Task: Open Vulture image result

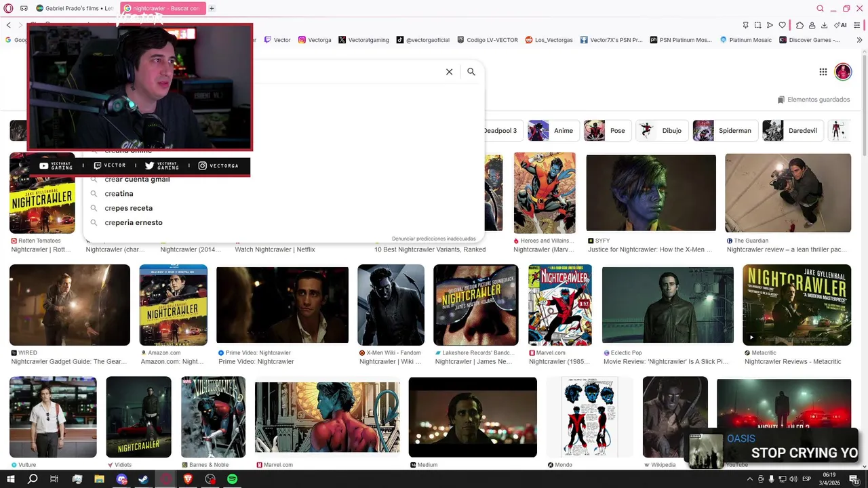Action: [x=53, y=417]
